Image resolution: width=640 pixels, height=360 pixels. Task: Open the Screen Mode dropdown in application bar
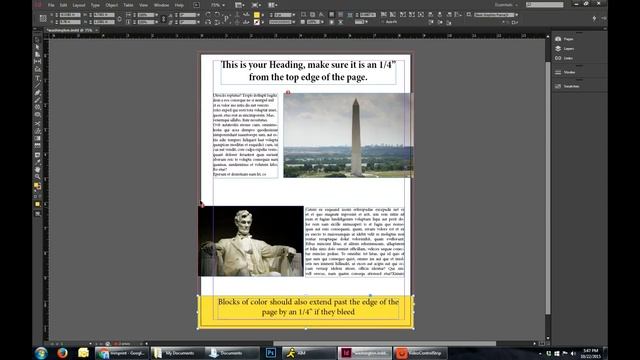click(256, 5)
